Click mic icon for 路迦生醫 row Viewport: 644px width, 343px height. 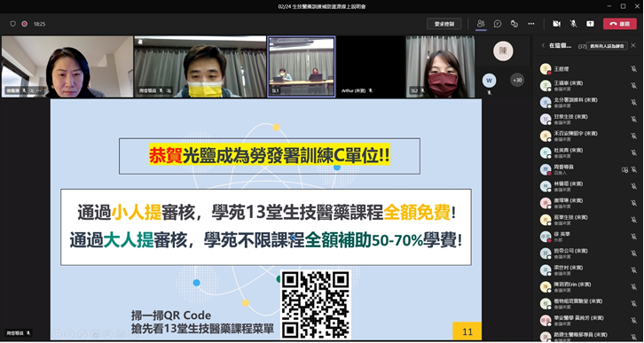633,337
